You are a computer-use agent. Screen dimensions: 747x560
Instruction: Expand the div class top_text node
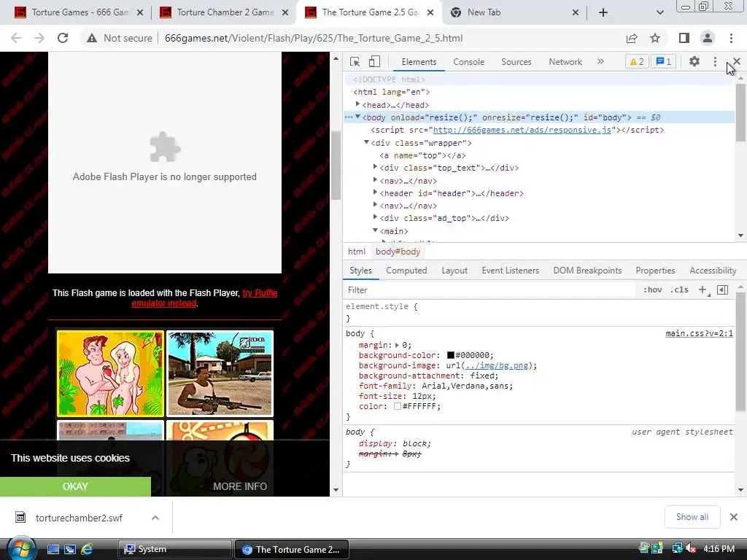[375, 167]
